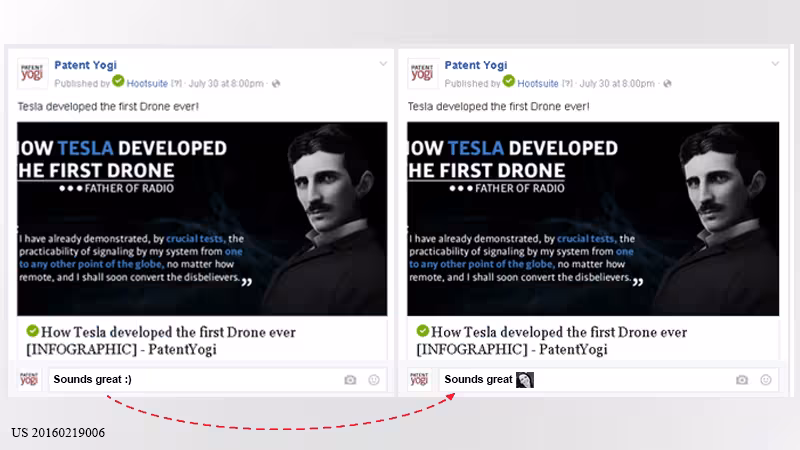Open right post options chevron menu
The image size is (800, 450).
(775, 64)
